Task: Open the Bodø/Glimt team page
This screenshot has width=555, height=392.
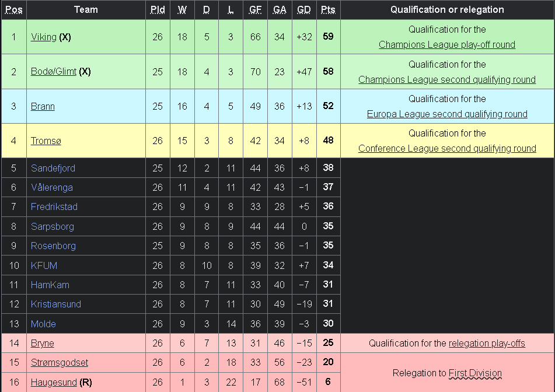Action: click(54, 71)
